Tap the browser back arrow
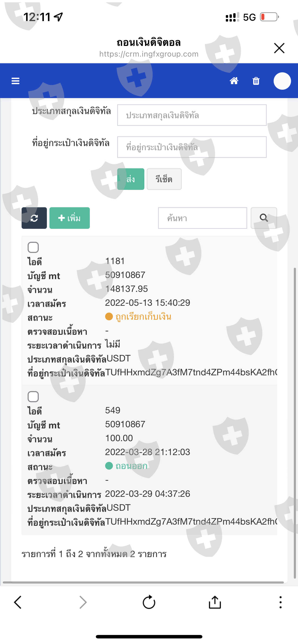This screenshot has width=298, height=644. click(18, 602)
